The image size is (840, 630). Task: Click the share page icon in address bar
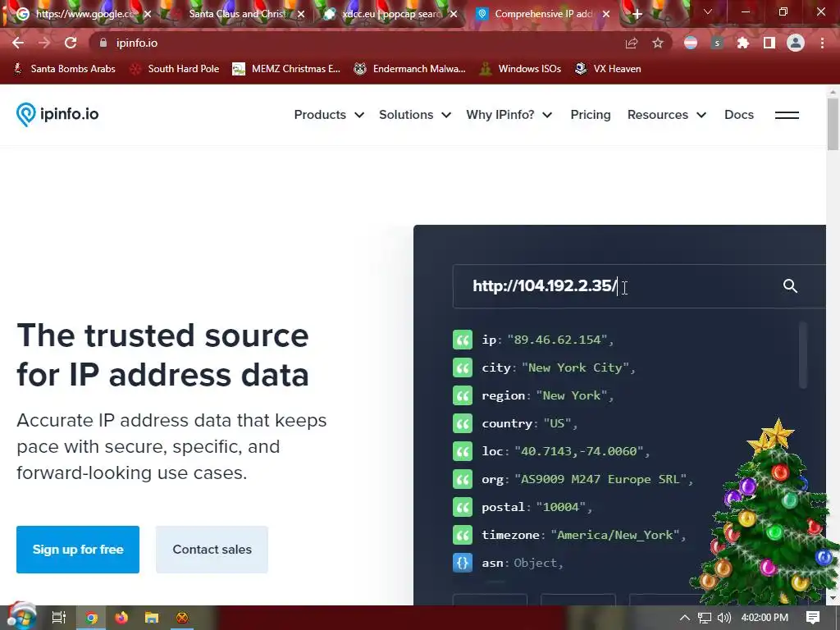click(632, 43)
